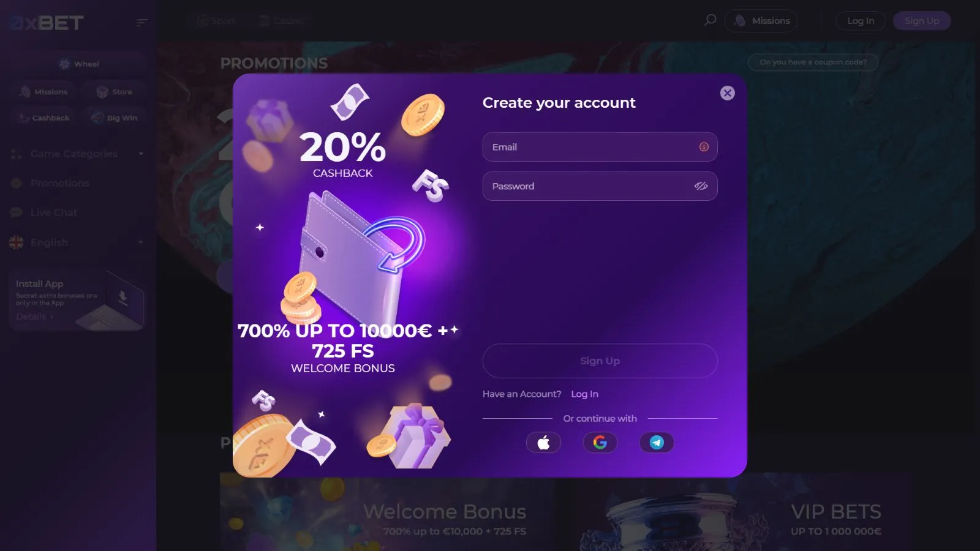Close the Create your account dialog
The width and height of the screenshot is (980, 551).
tap(727, 93)
